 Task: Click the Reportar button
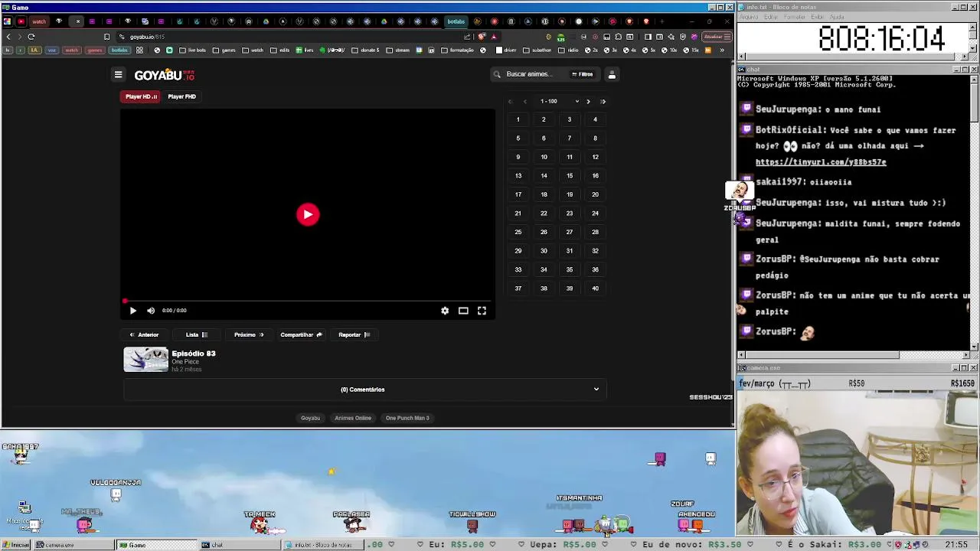click(354, 334)
